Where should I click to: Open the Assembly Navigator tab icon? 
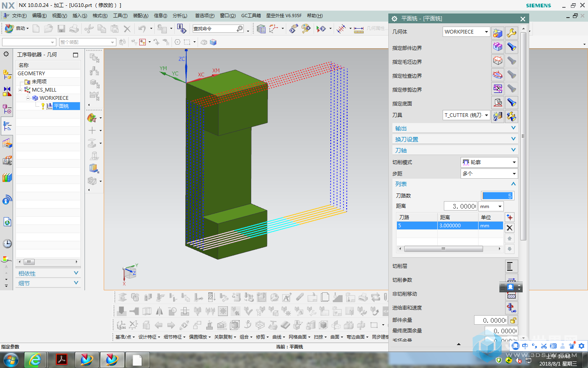(x=7, y=74)
